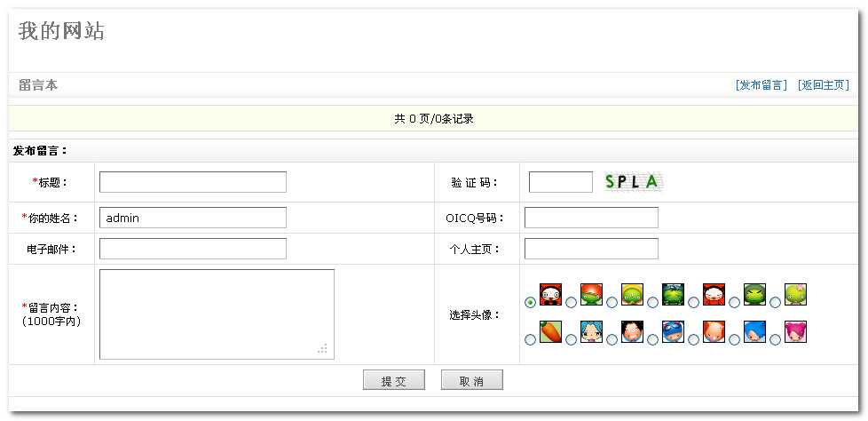Focus the 个人主页 homepage input field

tap(591, 249)
